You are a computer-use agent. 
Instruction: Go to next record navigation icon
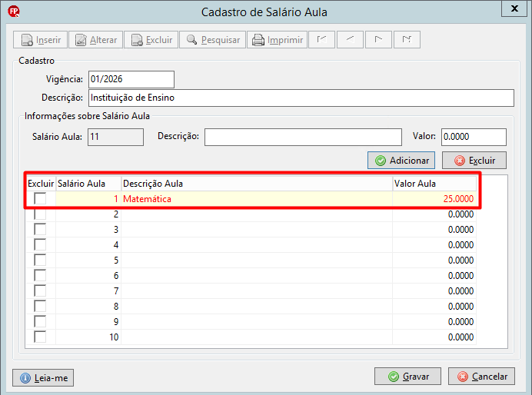pyautogui.click(x=378, y=40)
